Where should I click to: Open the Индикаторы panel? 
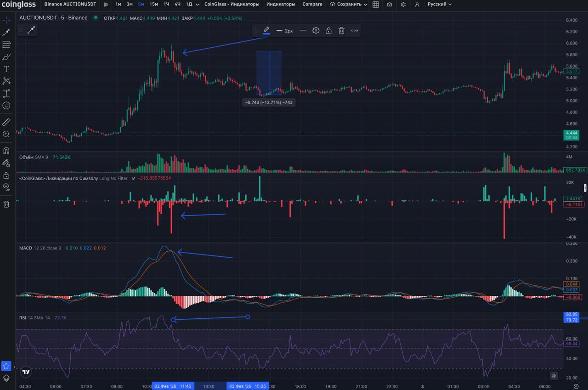tap(281, 4)
